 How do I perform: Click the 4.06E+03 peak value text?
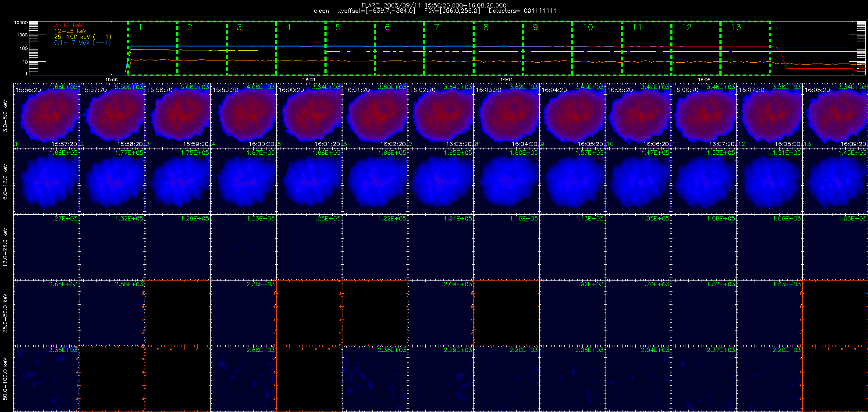pyautogui.click(x=260, y=87)
